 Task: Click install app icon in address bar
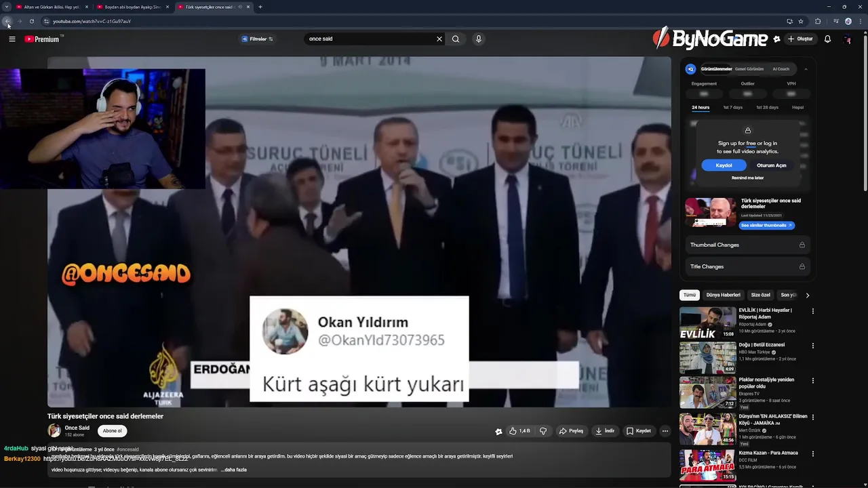pyautogui.click(x=789, y=21)
